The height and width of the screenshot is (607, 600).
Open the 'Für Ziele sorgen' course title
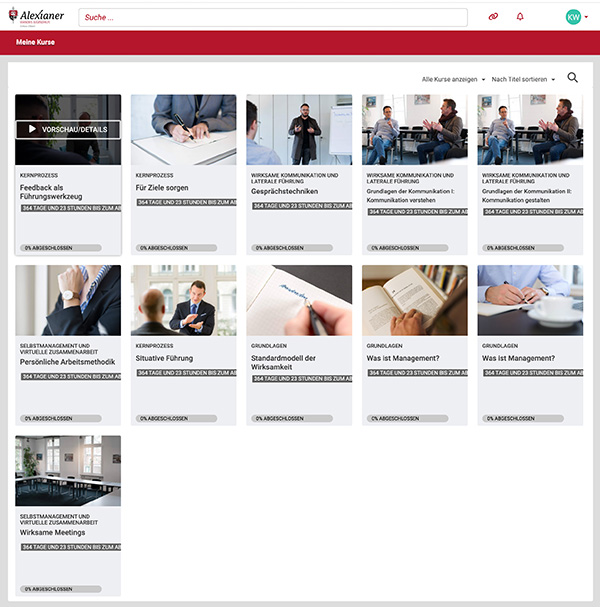pyautogui.click(x=162, y=188)
